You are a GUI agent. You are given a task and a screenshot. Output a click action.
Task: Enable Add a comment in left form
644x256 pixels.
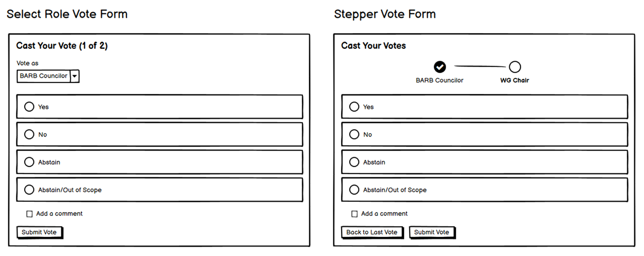(x=29, y=214)
